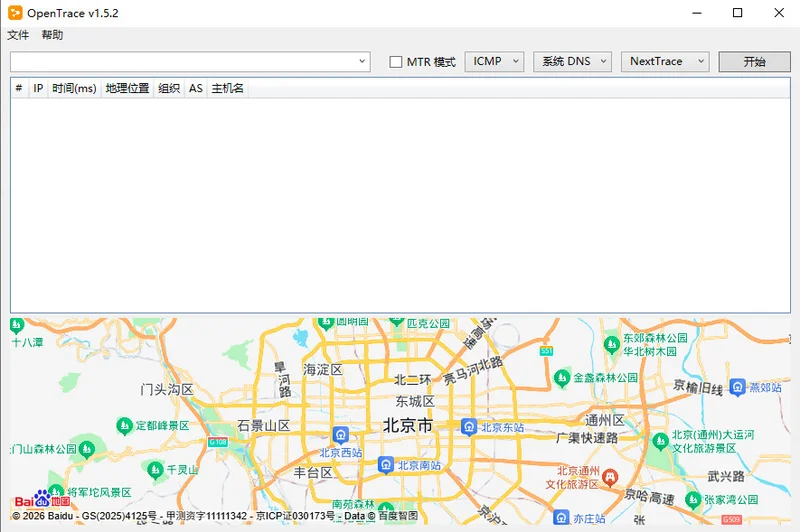
Task: Click the 北京东站 train station icon on map
Action: [469, 427]
